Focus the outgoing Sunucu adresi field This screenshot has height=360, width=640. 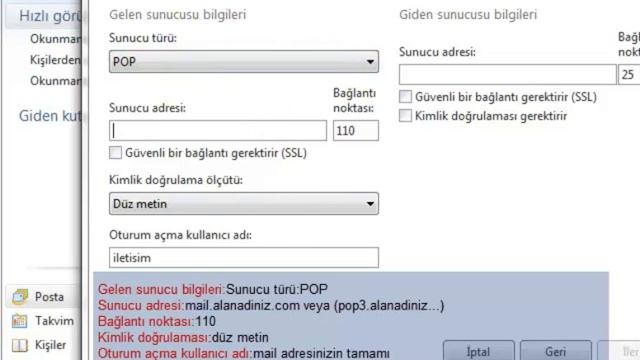click(508, 74)
